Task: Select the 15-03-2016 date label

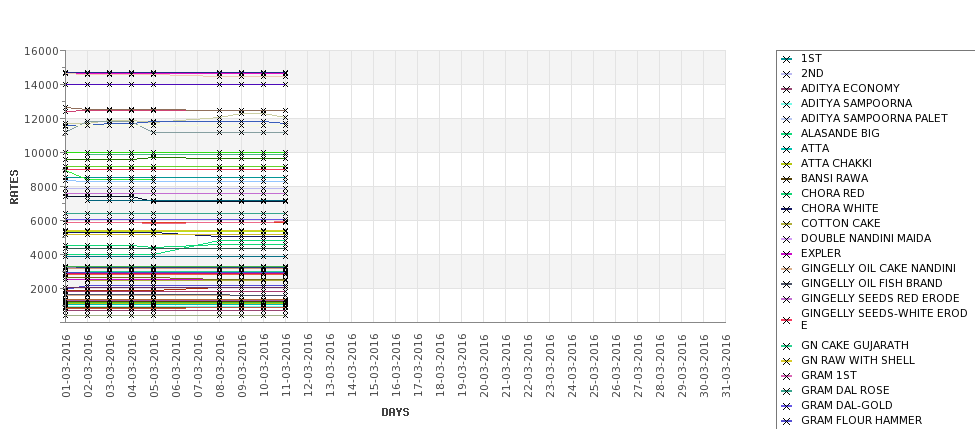Action: click(x=374, y=366)
